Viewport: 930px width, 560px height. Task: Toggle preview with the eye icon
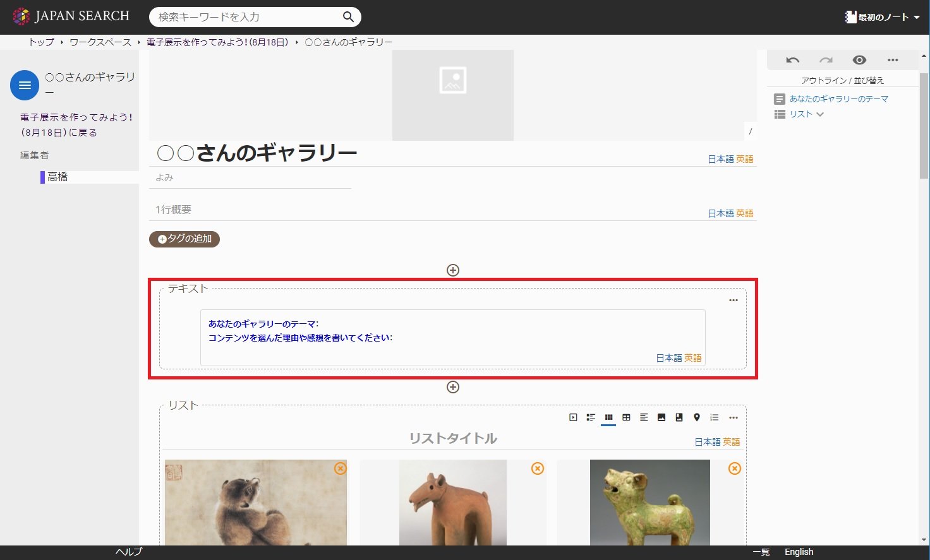[859, 61]
